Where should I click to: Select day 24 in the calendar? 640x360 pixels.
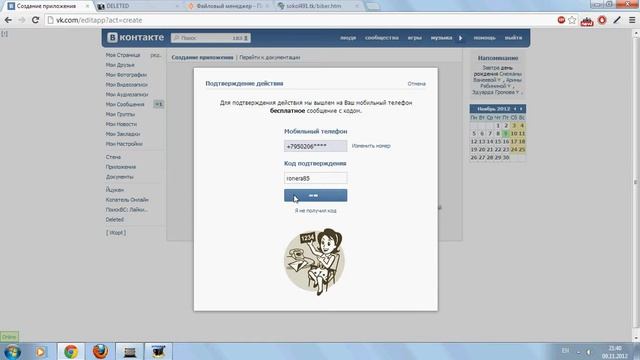coord(514,149)
